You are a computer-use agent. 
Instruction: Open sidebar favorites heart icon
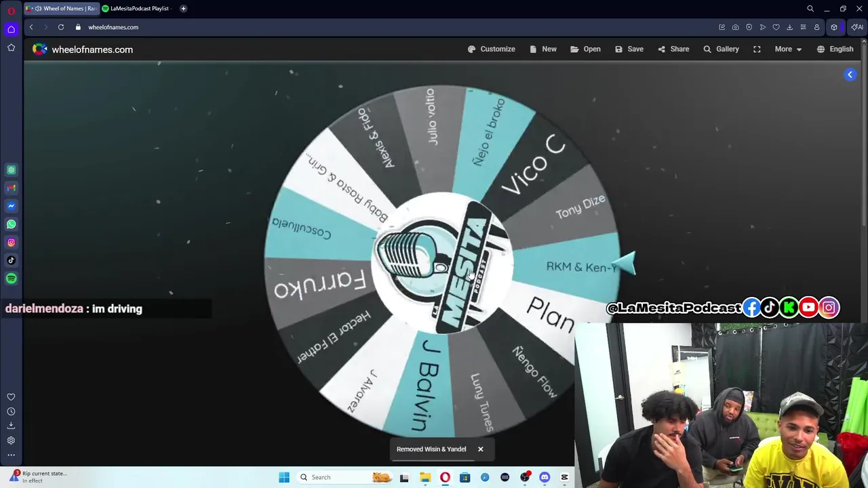[x=11, y=397]
